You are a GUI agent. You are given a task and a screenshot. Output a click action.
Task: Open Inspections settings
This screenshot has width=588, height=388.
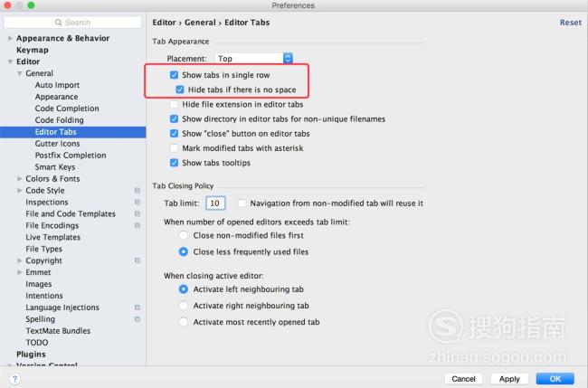(47, 202)
